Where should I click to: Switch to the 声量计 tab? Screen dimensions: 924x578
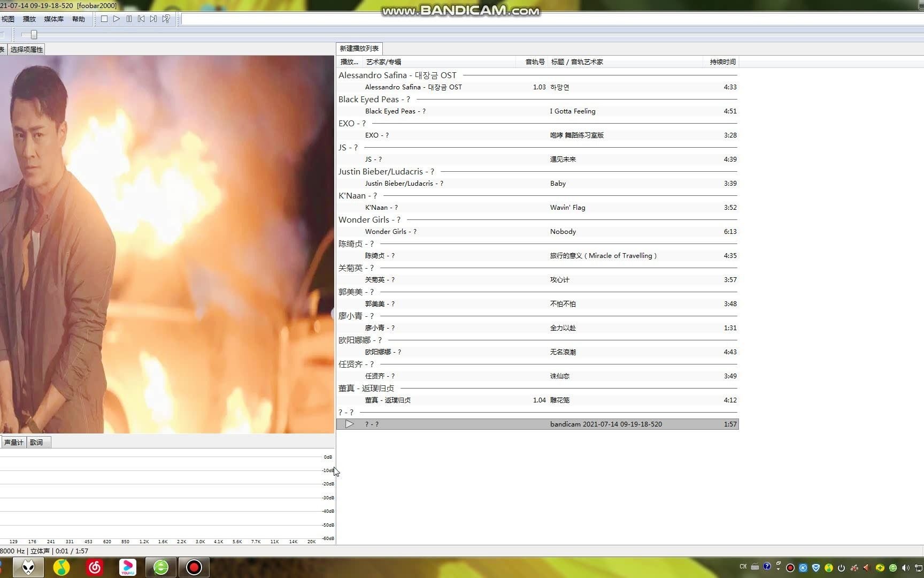13,442
